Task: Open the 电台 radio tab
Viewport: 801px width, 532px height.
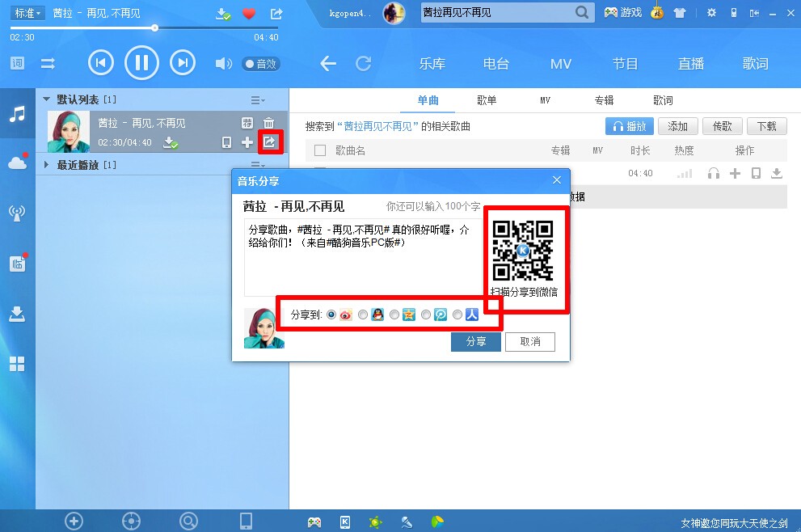Action: point(496,64)
